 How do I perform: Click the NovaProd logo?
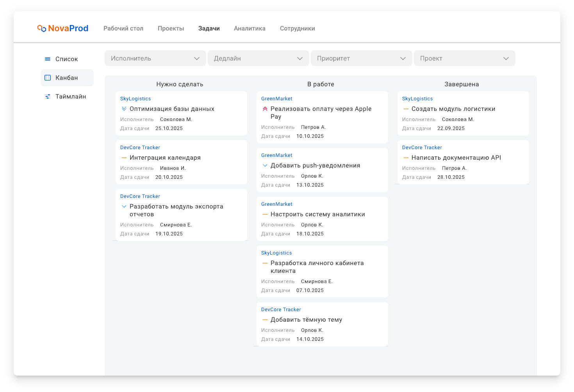click(x=63, y=28)
